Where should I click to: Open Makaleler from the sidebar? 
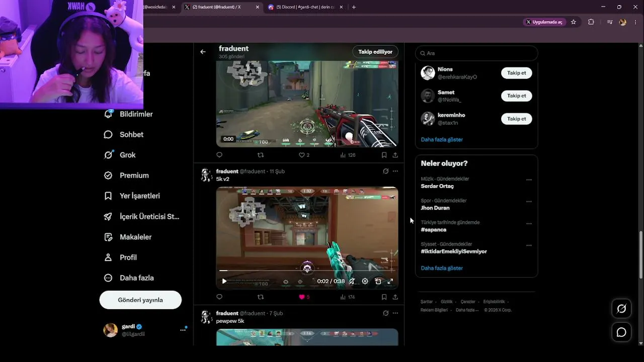pyautogui.click(x=128, y=237)
